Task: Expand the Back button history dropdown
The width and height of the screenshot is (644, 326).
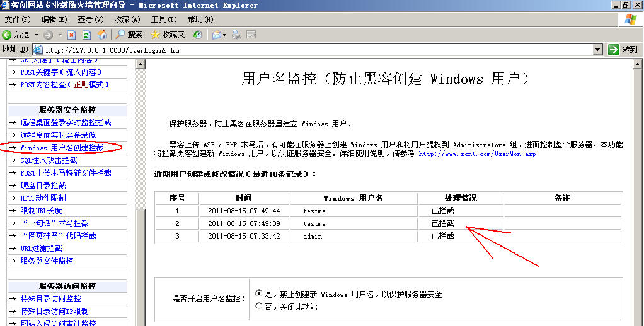Action: (37, 35)
